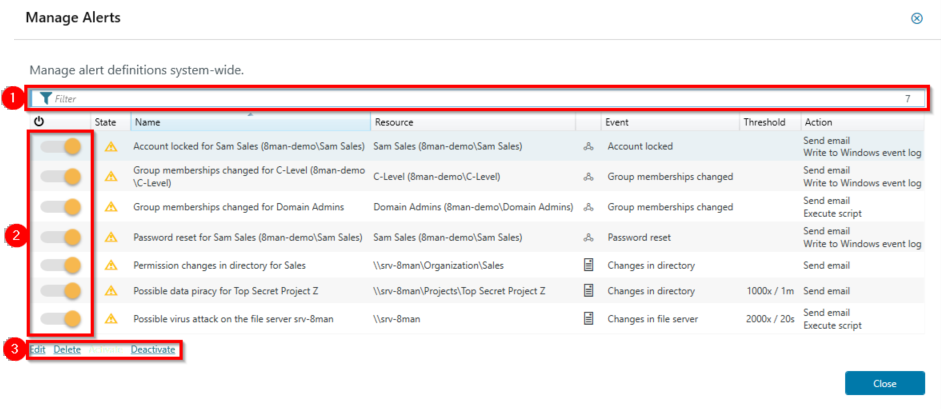Disable the Password reset for Sam Sales alert

[x=60, y=238]
